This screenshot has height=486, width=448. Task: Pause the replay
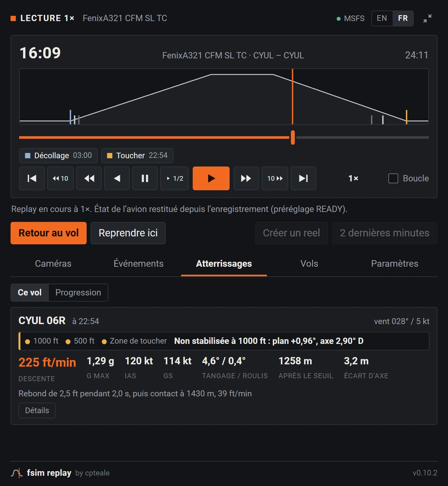click(x=145, y=178)
